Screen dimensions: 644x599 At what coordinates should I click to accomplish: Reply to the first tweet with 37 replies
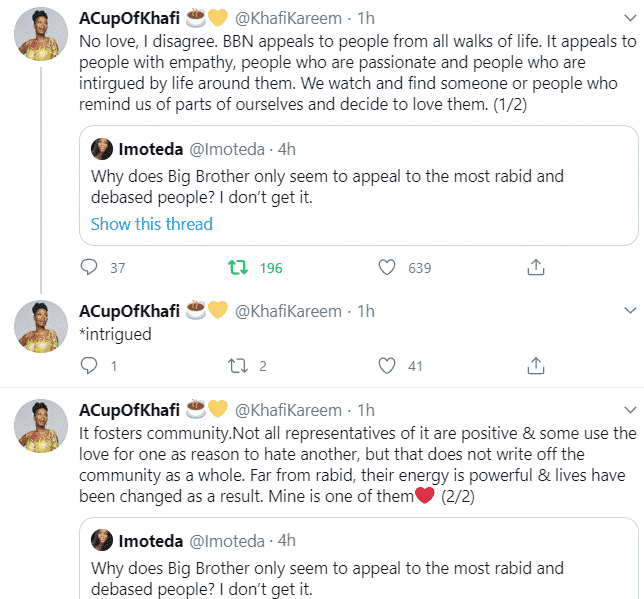point(89,267)
